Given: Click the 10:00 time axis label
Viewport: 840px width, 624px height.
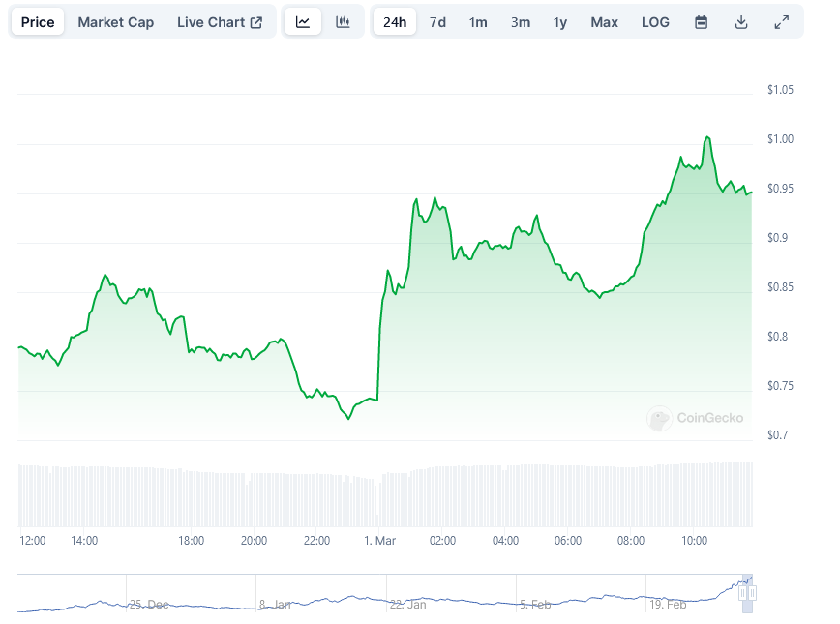Looking at the screenshot, I should [694, 541].
